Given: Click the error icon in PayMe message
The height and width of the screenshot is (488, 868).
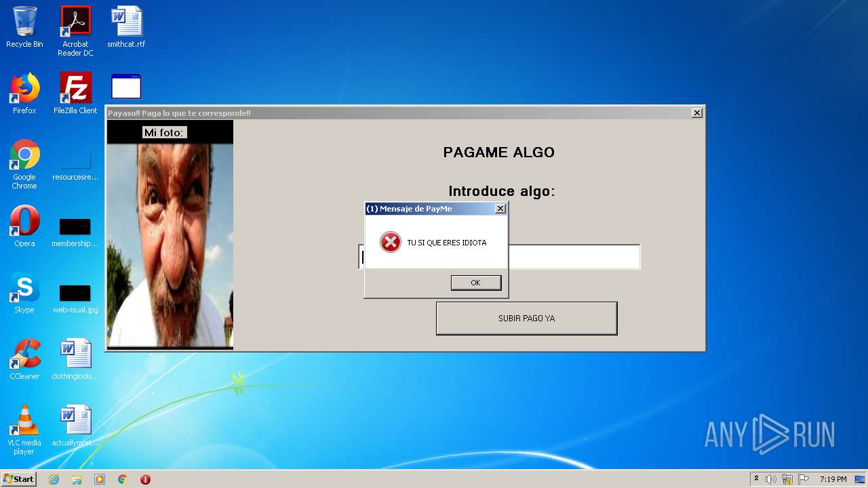Looking at the screenshot, I should click(x=391, y=242).
